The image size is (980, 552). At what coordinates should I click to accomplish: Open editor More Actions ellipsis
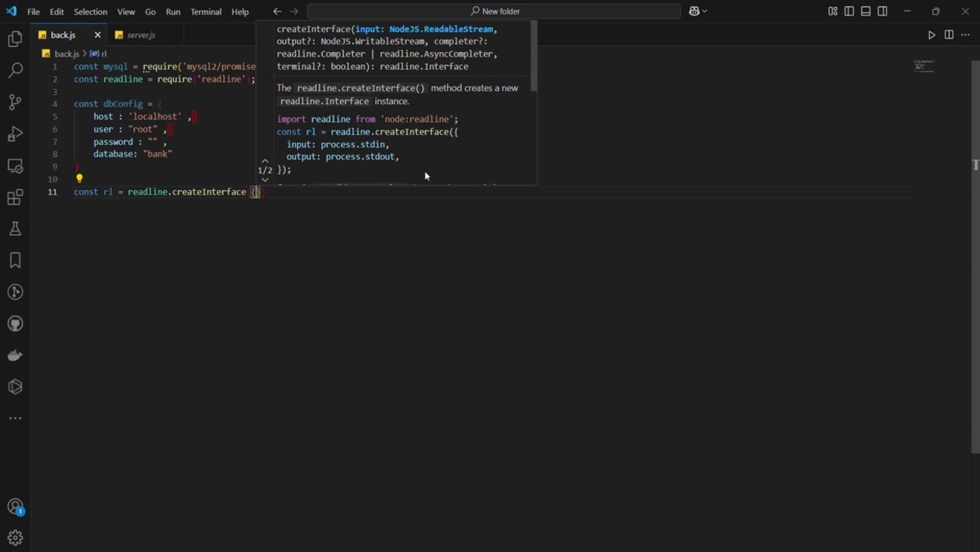pyautogui.click(x=966, y=35)
